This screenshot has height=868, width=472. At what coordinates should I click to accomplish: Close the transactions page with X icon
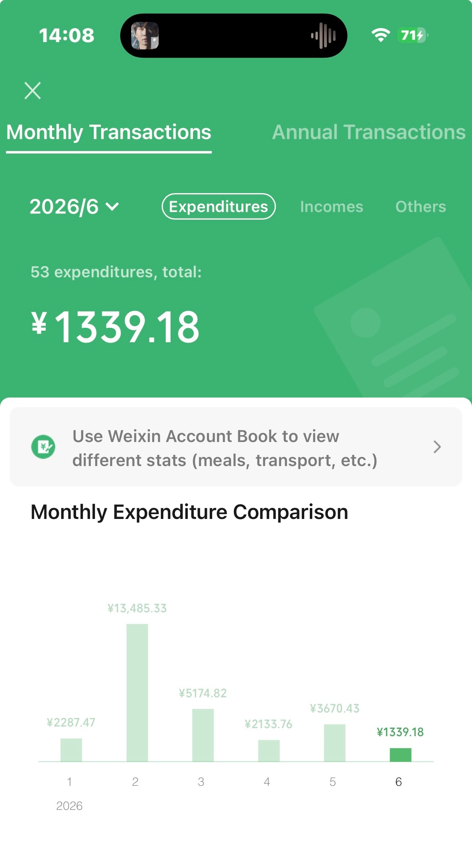tap(32, 91)
